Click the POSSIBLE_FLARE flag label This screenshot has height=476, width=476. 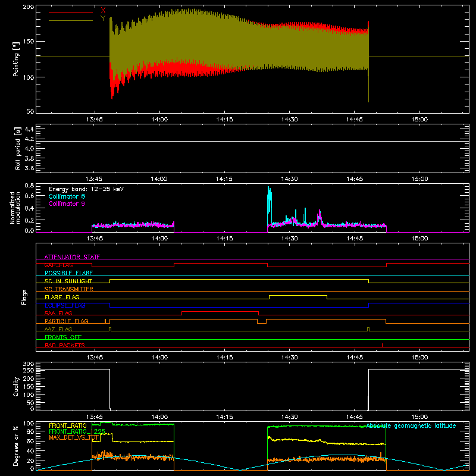pos(68,273)
